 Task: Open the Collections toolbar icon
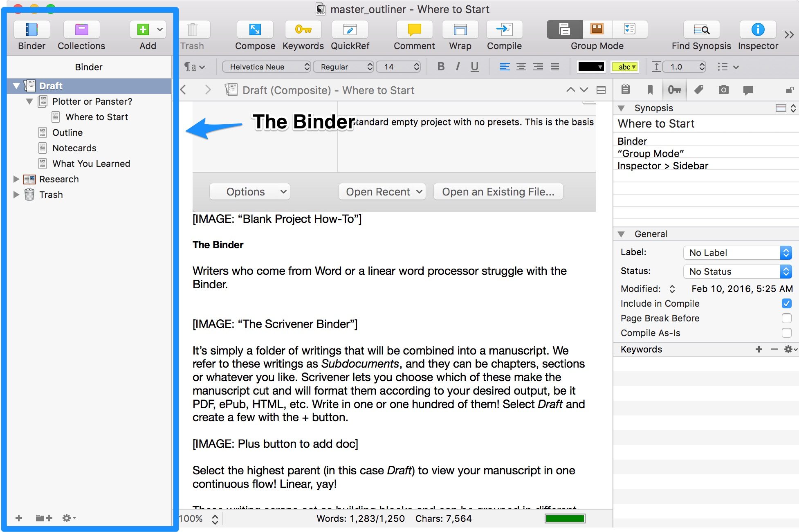pos(81,30)
